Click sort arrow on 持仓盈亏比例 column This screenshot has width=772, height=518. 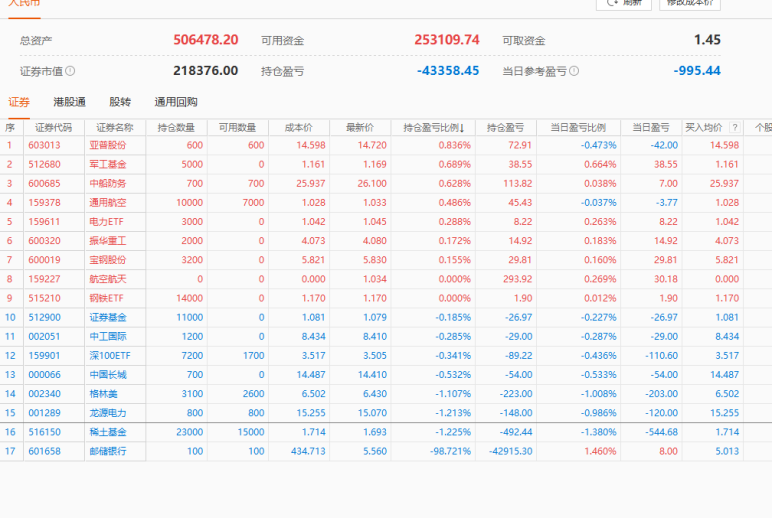click(x=462, y=128)
